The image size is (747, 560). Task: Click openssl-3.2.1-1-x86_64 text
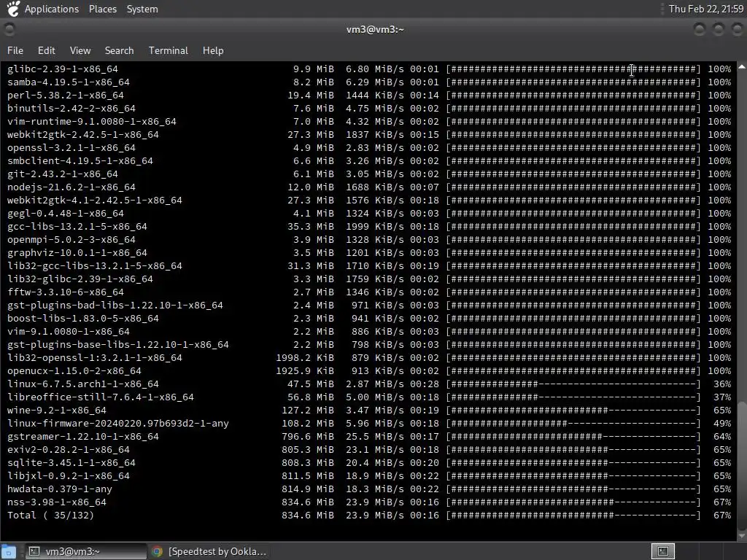click(x=71, y=147)
